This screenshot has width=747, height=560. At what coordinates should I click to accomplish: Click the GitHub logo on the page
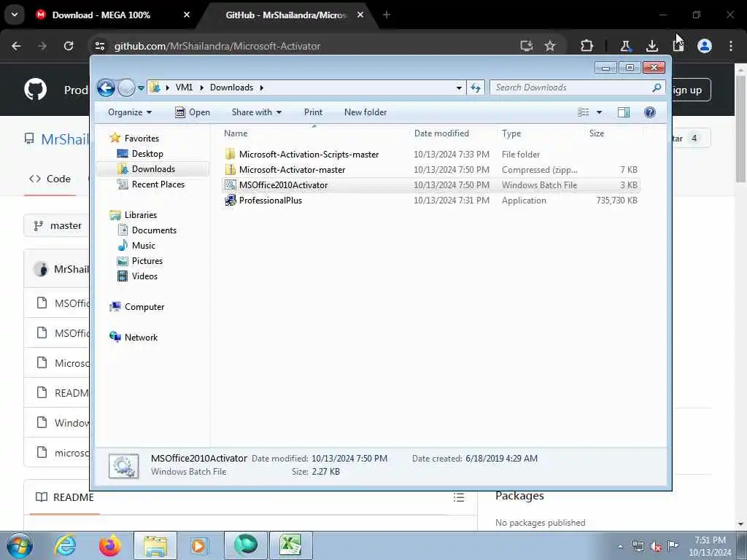[35, 90]
